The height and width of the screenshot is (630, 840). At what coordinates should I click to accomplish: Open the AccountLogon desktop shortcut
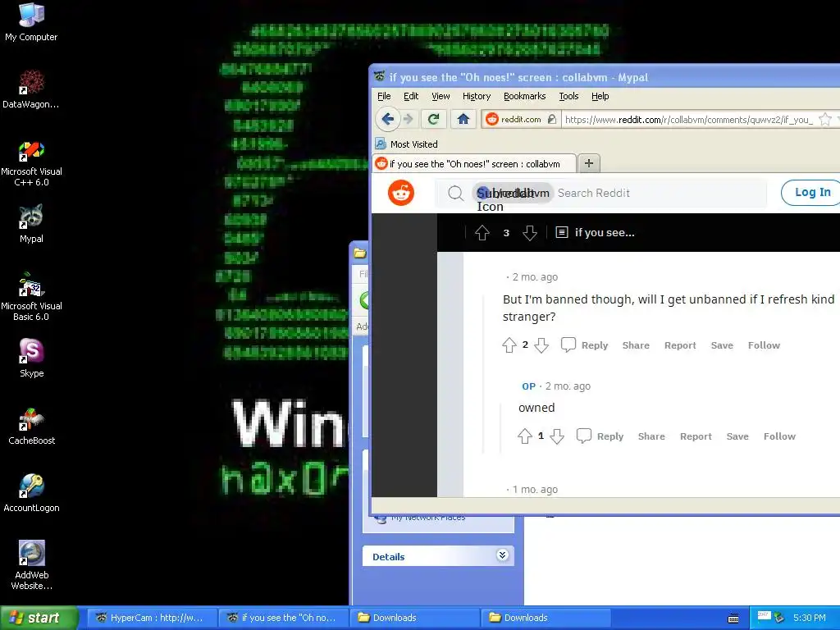[31, 493]
